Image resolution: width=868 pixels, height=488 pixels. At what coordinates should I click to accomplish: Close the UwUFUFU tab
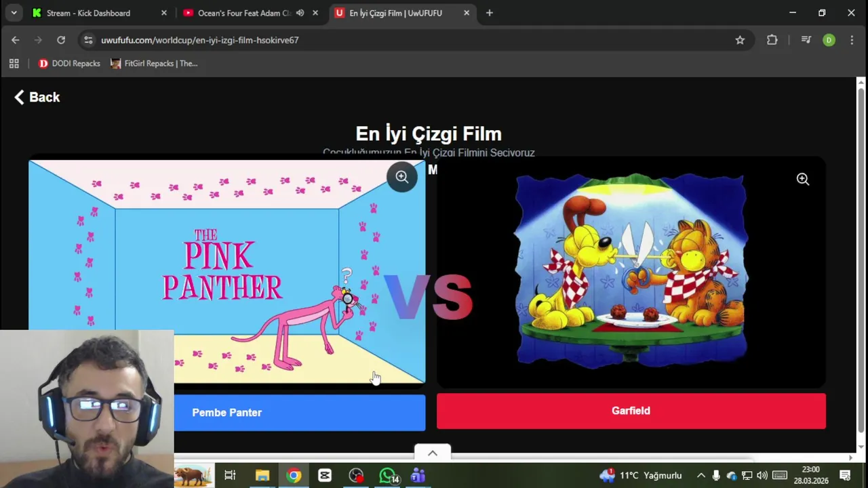click(x=467, y=13)
